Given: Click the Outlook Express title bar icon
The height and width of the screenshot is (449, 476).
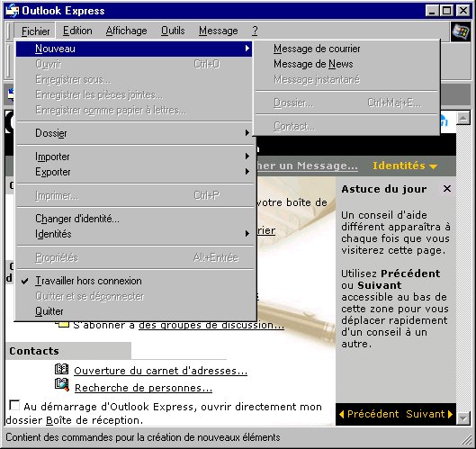Looking at the screenshot, I should [x=13, y=11].
